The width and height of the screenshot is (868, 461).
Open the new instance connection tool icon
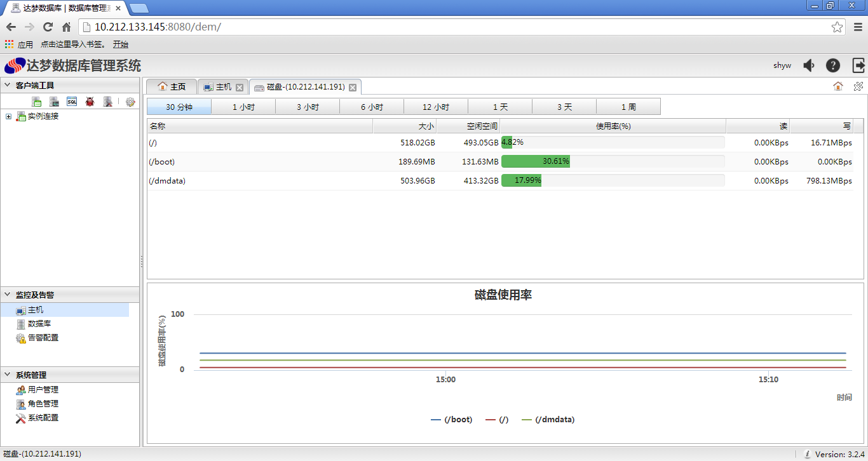(37, 102)
